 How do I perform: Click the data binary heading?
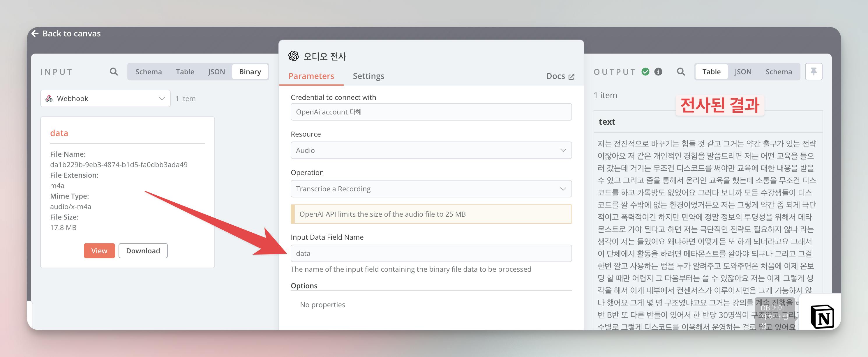(59, 133)
